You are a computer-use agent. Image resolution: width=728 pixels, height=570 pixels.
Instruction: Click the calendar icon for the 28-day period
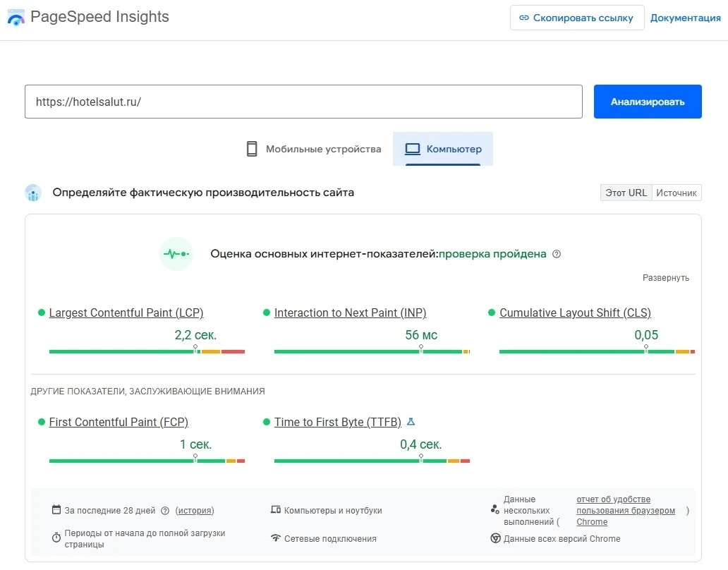[56, 510]
